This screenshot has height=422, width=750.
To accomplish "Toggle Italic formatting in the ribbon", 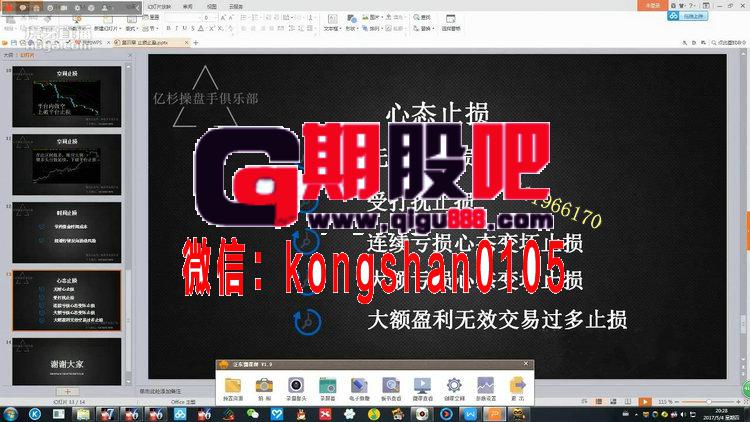I will tap(176, 29).
